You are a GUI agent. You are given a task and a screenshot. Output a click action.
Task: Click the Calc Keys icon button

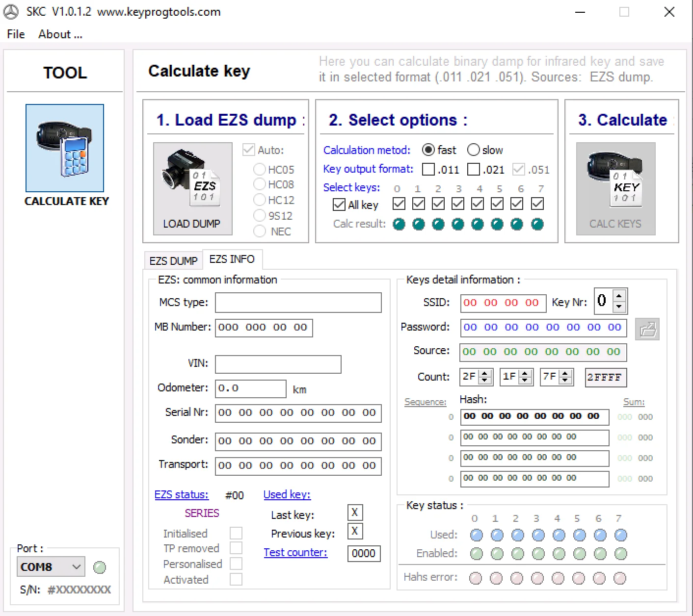[x=615, y=188]
